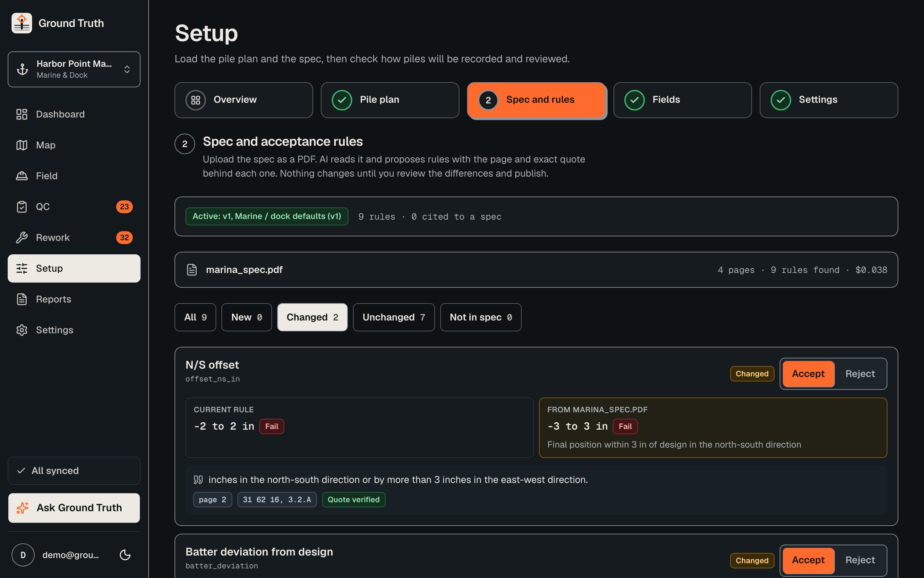Image resolution: width=924 pixels, height=578 pixels.
Task: Click the up-down chevron in project selector
Action: (127, 69)
